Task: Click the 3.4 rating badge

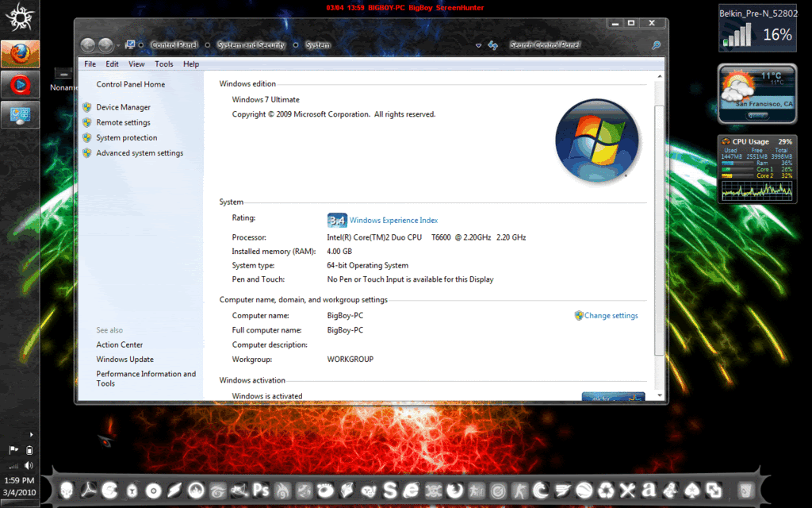Action: pos(337,221)
